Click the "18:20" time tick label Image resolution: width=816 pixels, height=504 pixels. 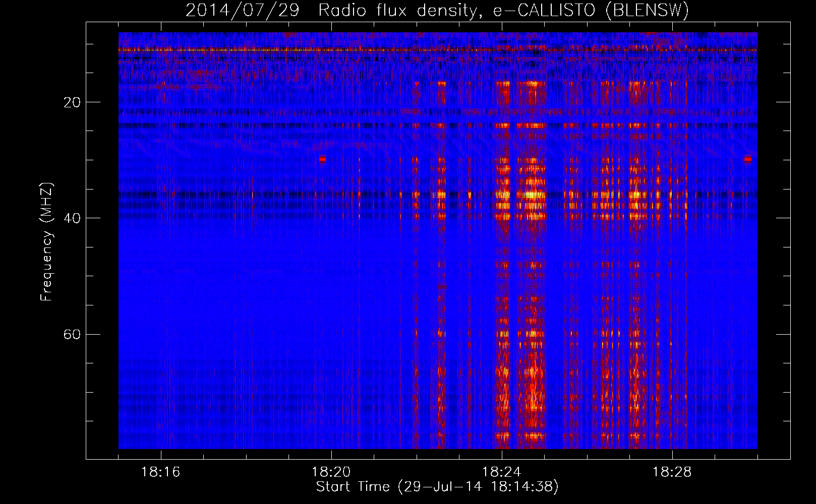(331, 472)
